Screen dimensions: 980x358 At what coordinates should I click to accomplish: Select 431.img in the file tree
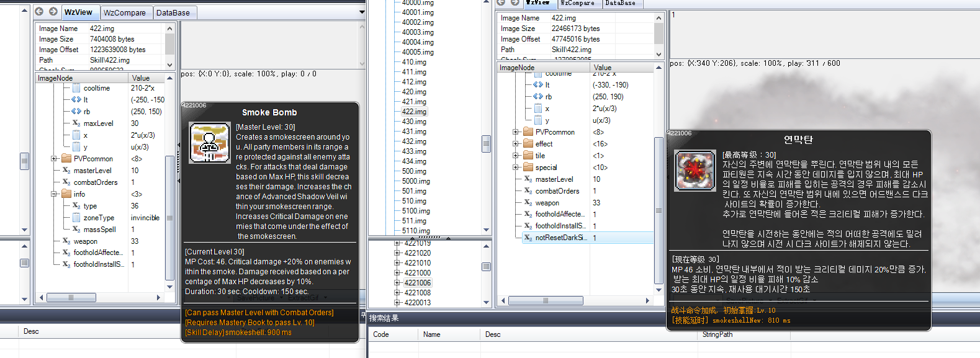(x=413, y=132)
